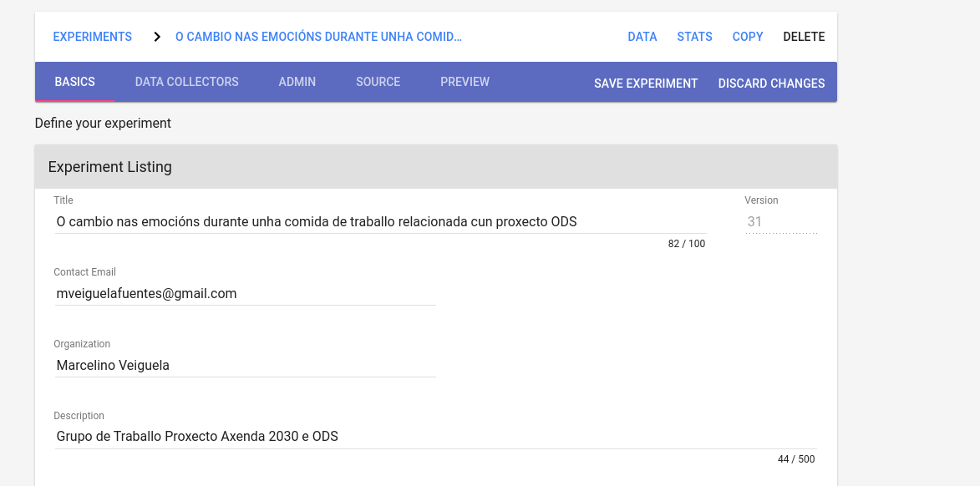
Task: Focus the Title text field
Action: pos(380,222)
